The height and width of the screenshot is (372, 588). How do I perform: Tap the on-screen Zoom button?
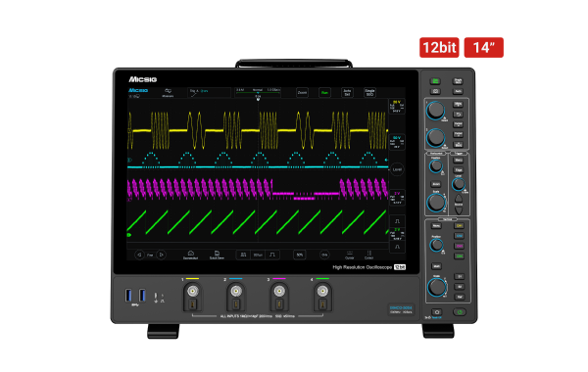(x=302, y=93)
